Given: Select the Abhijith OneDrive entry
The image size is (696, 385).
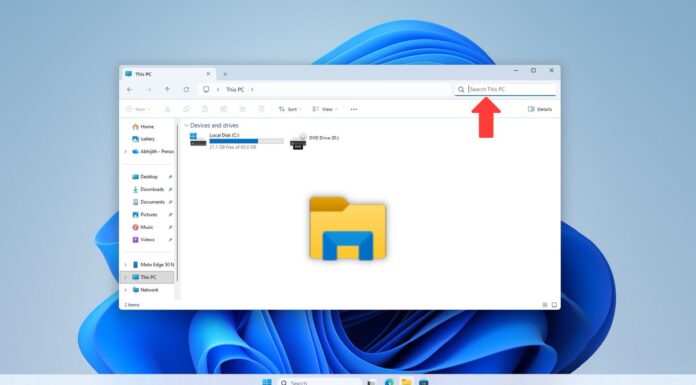Looking at the screenshot, I should pyautogui.click(x=153, y=151).
